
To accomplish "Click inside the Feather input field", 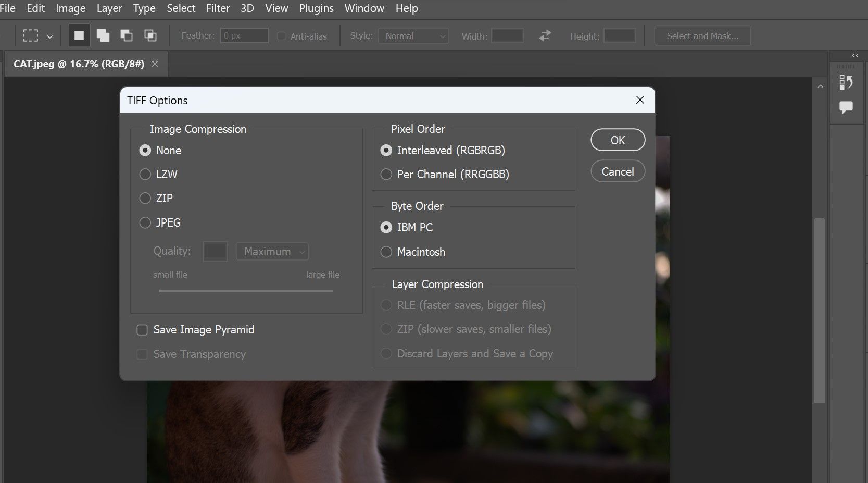I will (244, 35).
